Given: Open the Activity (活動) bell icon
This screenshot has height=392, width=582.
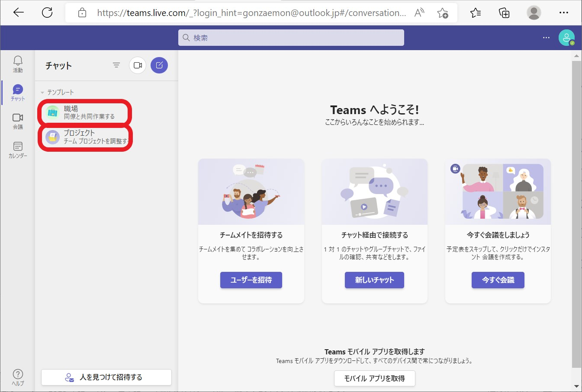Looking at the screenshot, I should [x=18, y=63].
